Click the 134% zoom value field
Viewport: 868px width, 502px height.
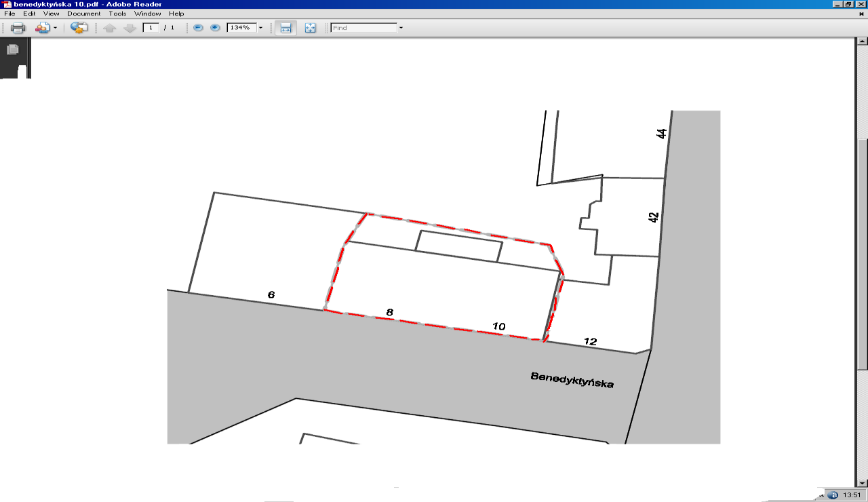coord(241,28)
